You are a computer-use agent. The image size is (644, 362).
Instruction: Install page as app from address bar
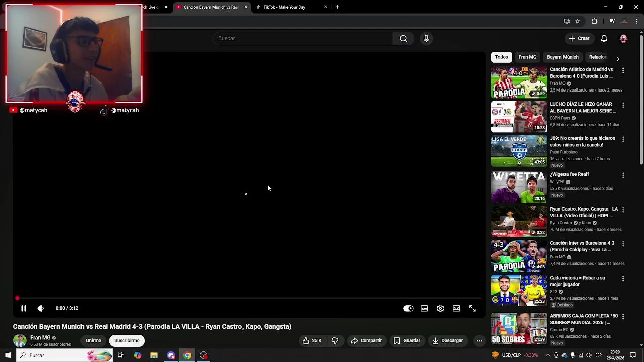[567, 21]
